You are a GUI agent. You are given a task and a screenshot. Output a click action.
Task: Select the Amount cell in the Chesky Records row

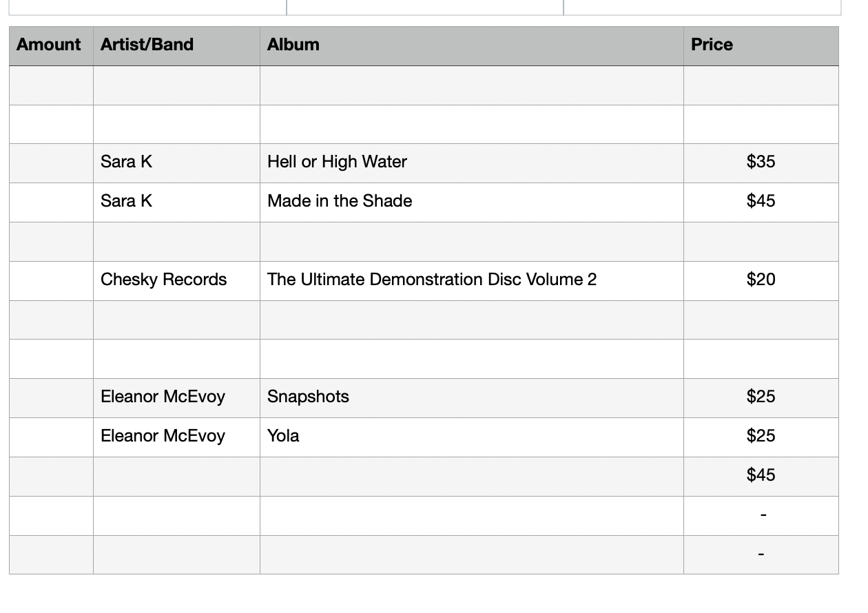(x=51, y=281)
